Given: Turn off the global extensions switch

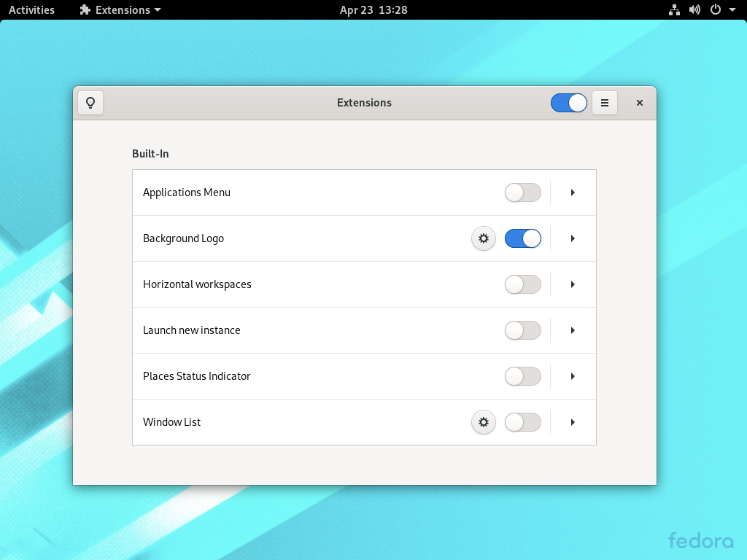Looking at the screenshot, I should tap(568, 102).
